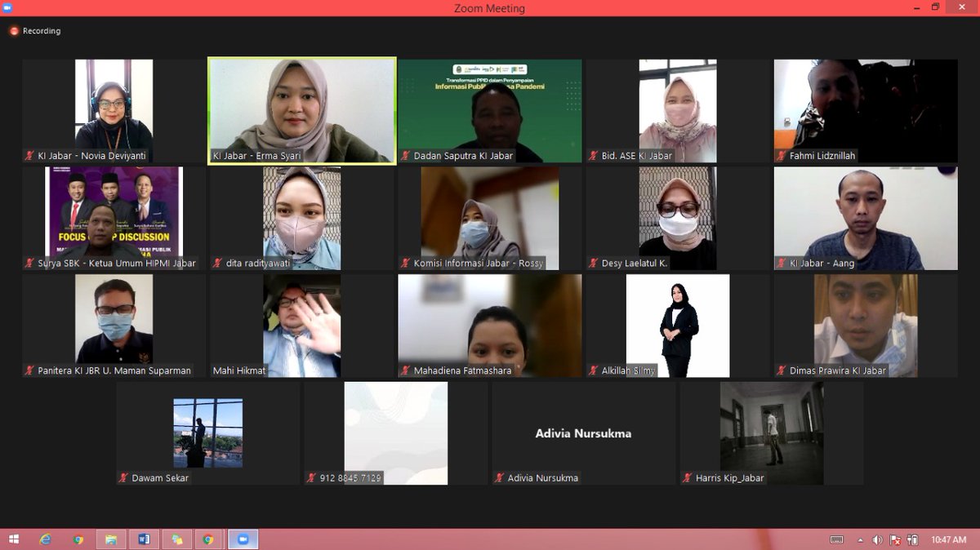The height and width of the screenshot is (550, 980).
Task: Select Mahi Hikmat's waving video tile
Action: [x=302, y=326]
